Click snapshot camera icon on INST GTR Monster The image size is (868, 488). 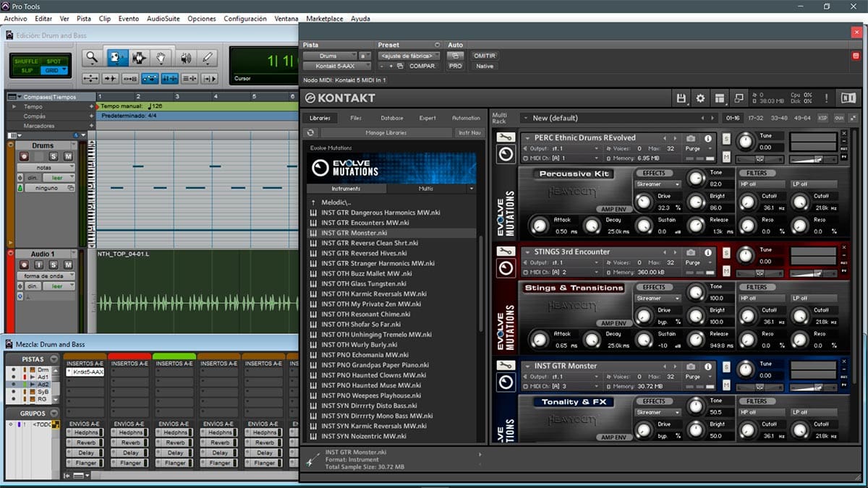pyautogui.click(x=691, y=367)
